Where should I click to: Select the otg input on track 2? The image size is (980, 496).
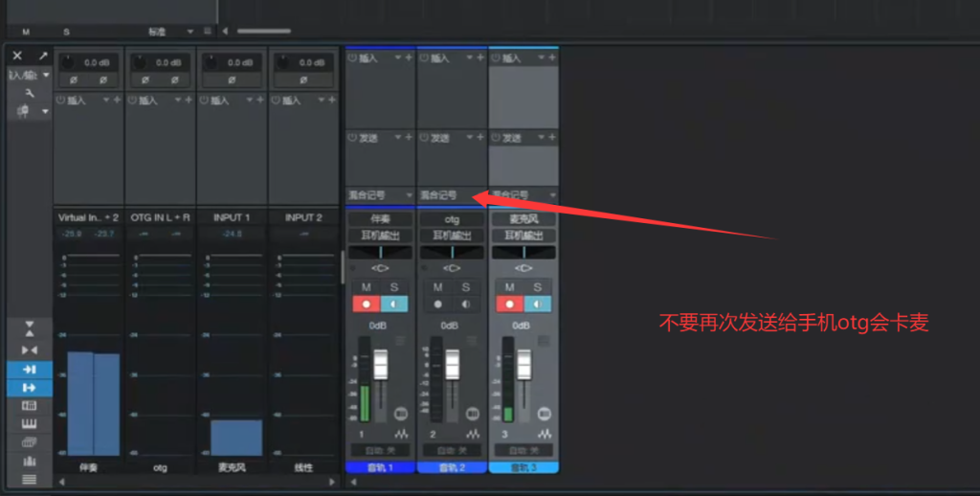[452, 219]
